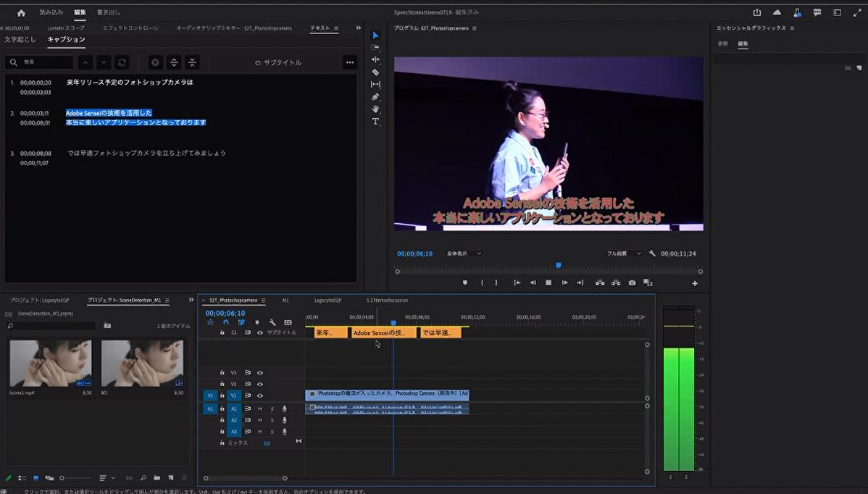Screen dimensions: 868x494
Task: Export frame with camera icon
Action: click(633, 282)
